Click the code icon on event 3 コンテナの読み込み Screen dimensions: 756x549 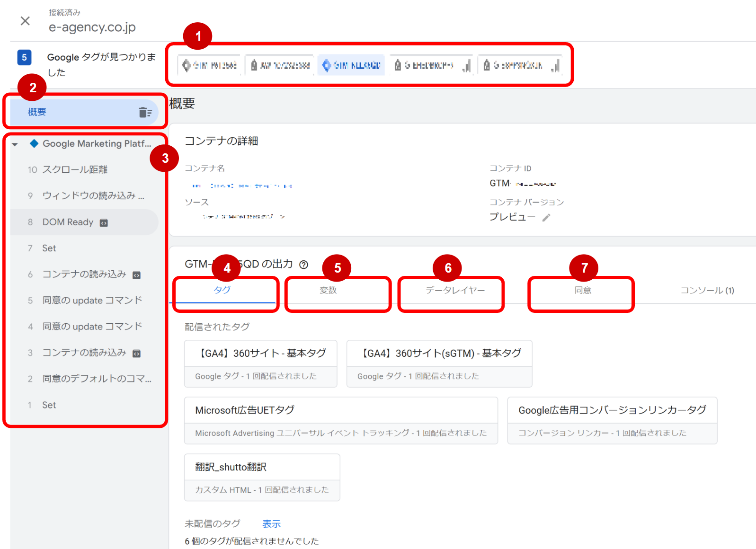pos(136,354)
